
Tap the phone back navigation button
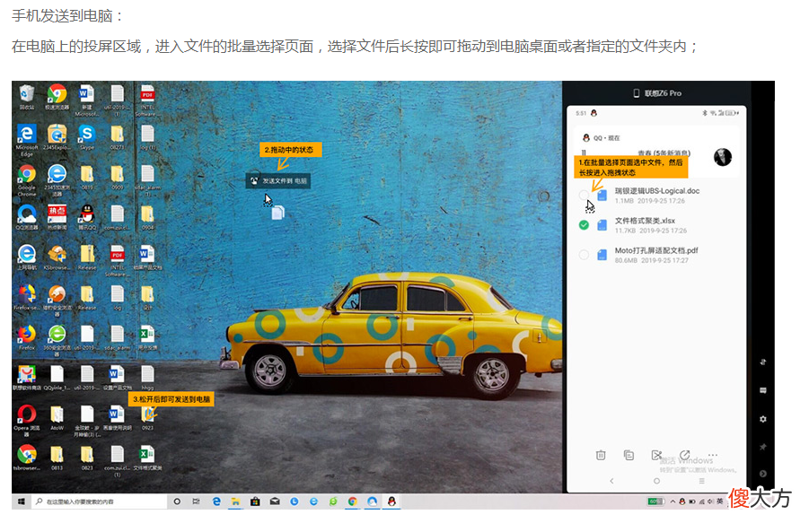point(611,481)
